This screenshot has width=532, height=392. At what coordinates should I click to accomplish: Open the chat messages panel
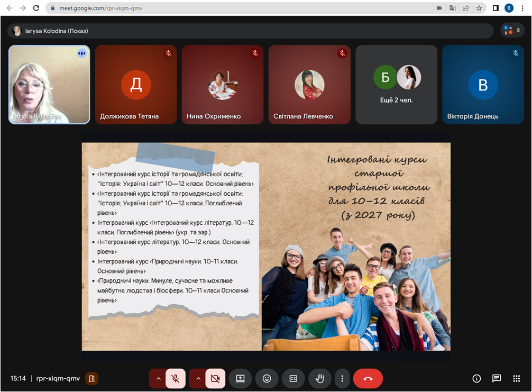(497, 378)
